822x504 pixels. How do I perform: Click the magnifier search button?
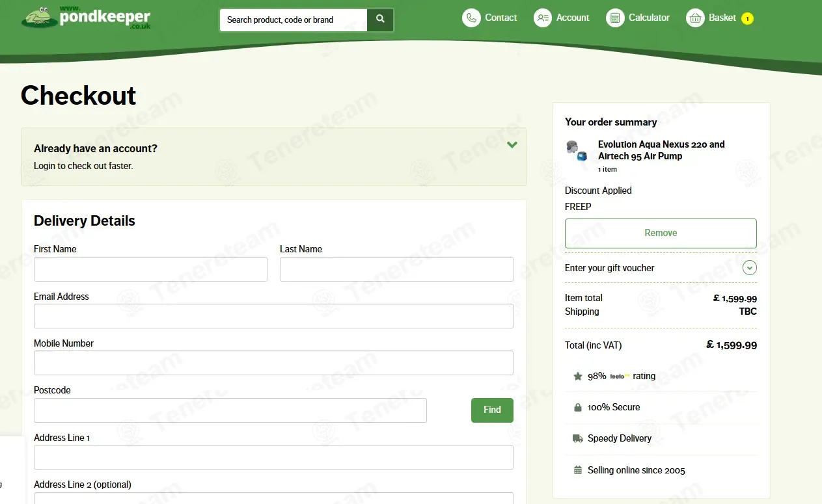[x=380, y=20]
